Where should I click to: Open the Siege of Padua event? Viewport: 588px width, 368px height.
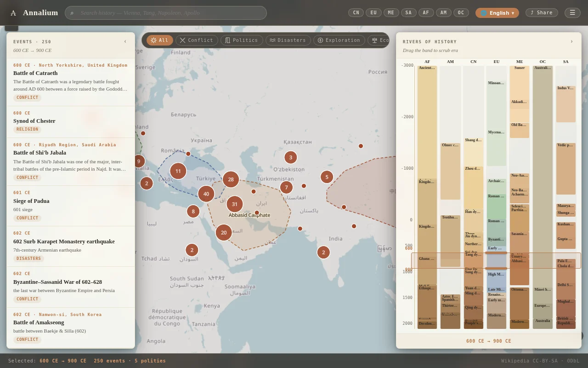pos(71,206)
